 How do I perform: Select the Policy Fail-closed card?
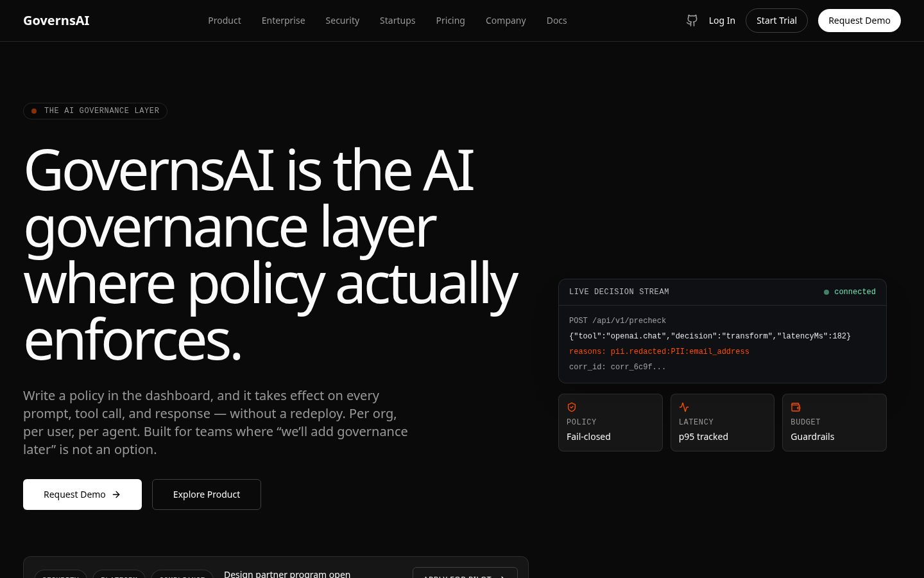click(x=610, y=423)
